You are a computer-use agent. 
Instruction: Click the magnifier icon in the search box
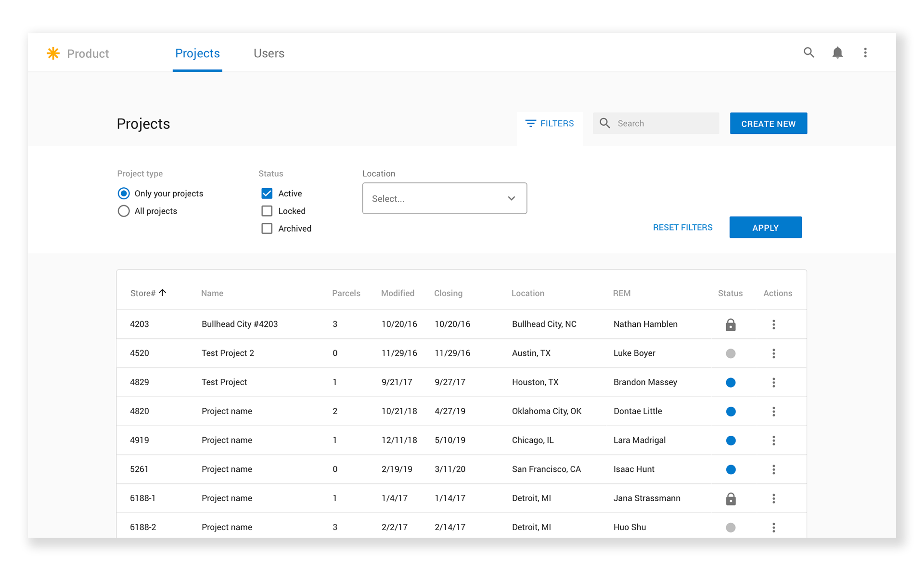pyautogui.click(x=605, y=123)
